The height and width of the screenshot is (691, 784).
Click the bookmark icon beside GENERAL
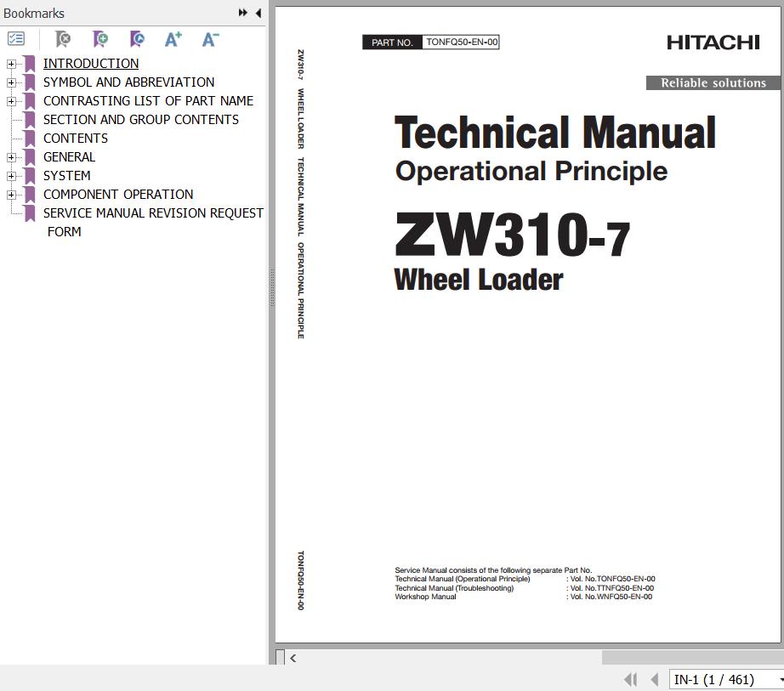pos(30,157)
